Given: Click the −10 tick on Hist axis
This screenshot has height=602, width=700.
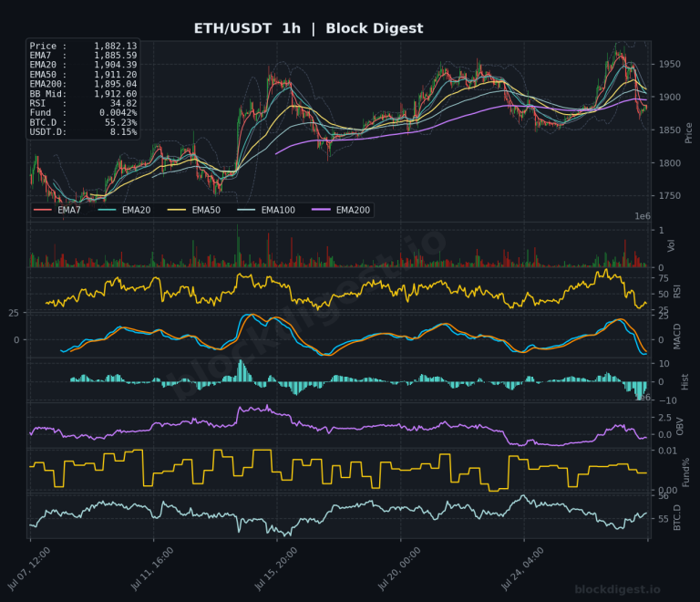Looking at the screenshot, I should [x=667, y=400].
